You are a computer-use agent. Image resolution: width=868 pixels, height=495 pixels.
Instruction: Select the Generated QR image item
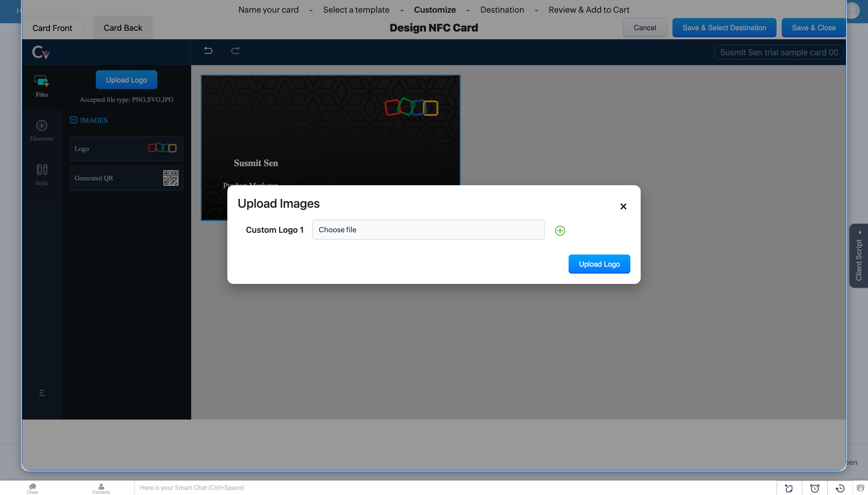(x=126, y=178)
